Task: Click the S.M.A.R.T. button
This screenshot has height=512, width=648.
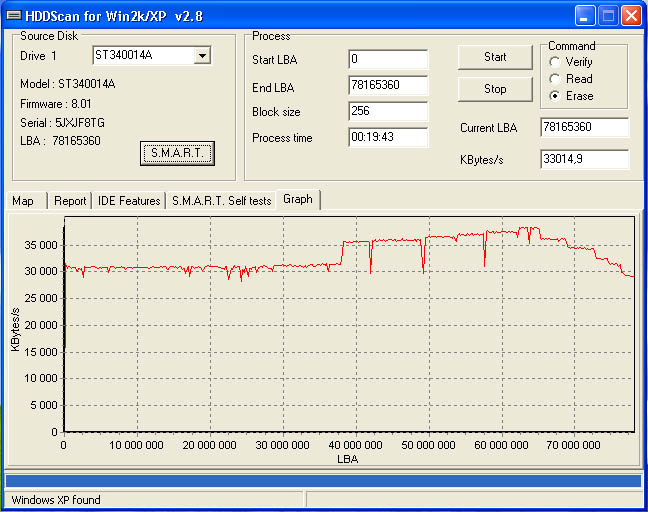Action: pos(177,153)
